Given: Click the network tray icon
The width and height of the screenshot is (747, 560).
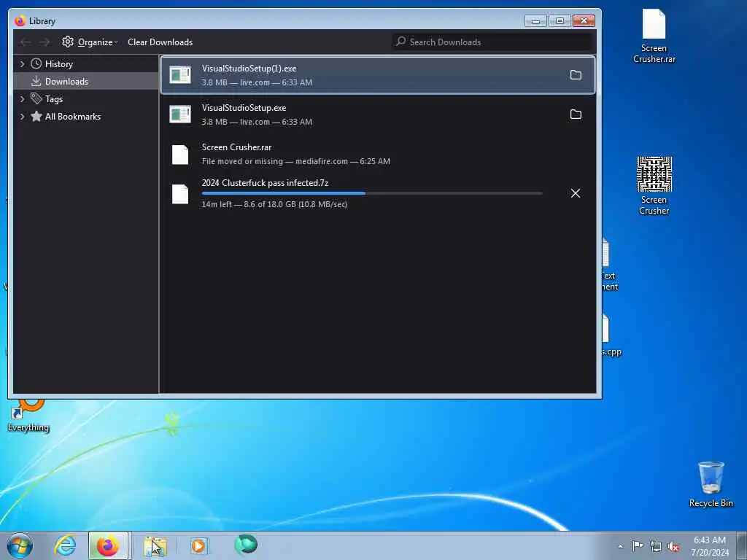Looking at the screenshot, I should tap(656, 546).
